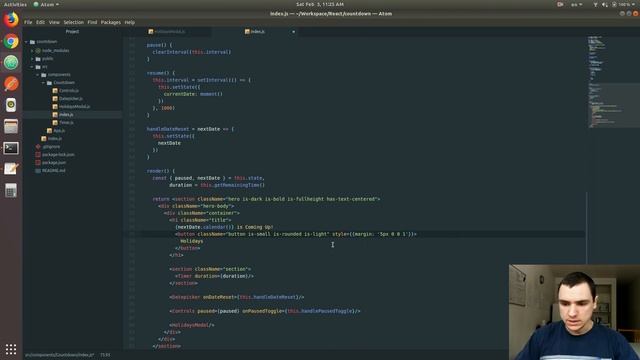Image resolution: width=640 pixels, height=360 pixels.
Task: Open the Terminal from the dock
Action: [11, 148]
